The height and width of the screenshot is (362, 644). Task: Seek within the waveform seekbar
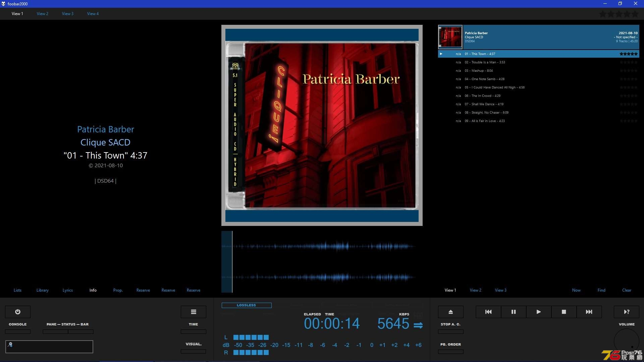(322, 262)
